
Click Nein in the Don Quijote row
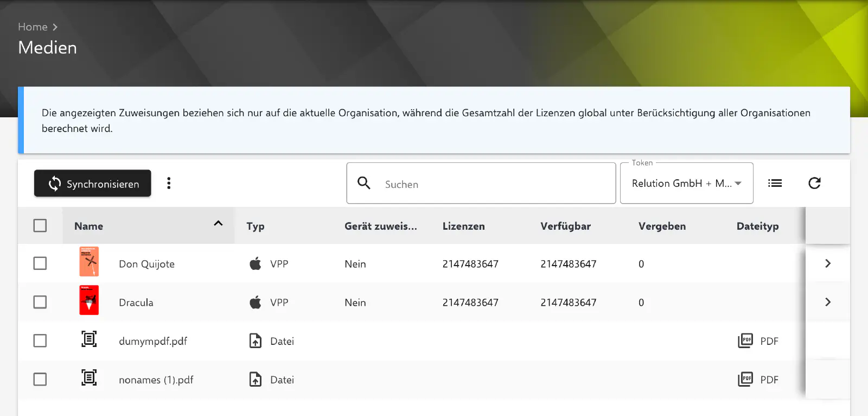pyautogui.click(x=355, y=264)
